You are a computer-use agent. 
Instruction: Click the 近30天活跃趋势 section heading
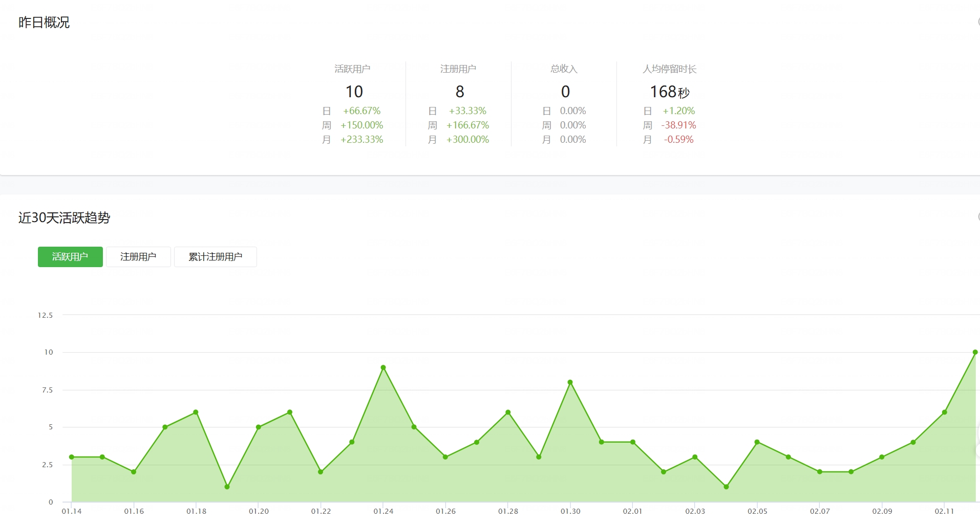65,218
